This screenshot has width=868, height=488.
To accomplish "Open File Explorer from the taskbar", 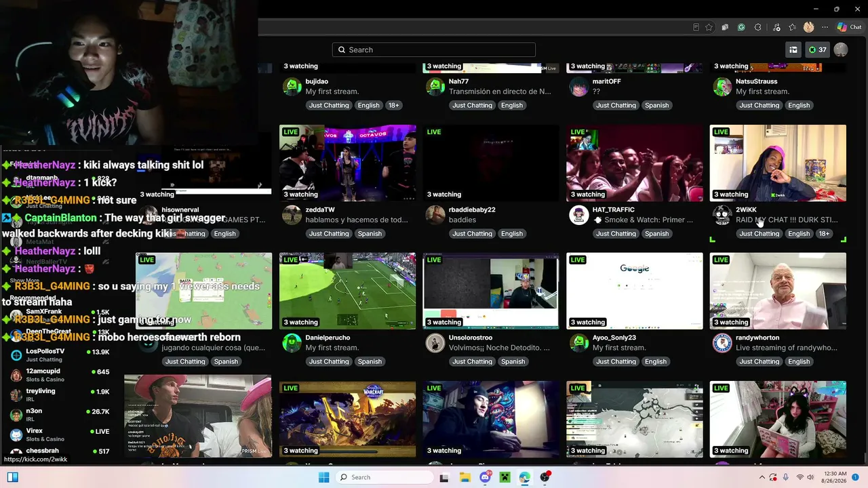I will (x=465, y=477).
